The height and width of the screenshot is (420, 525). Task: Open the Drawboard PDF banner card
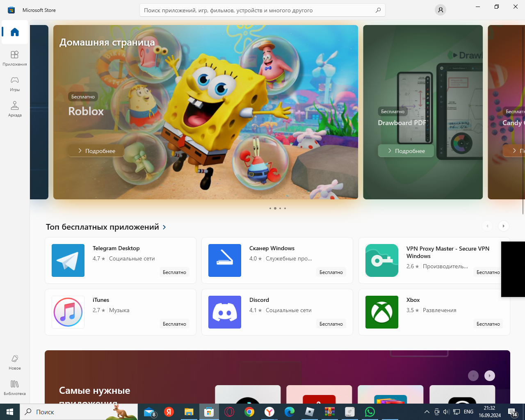click(423, 112)
